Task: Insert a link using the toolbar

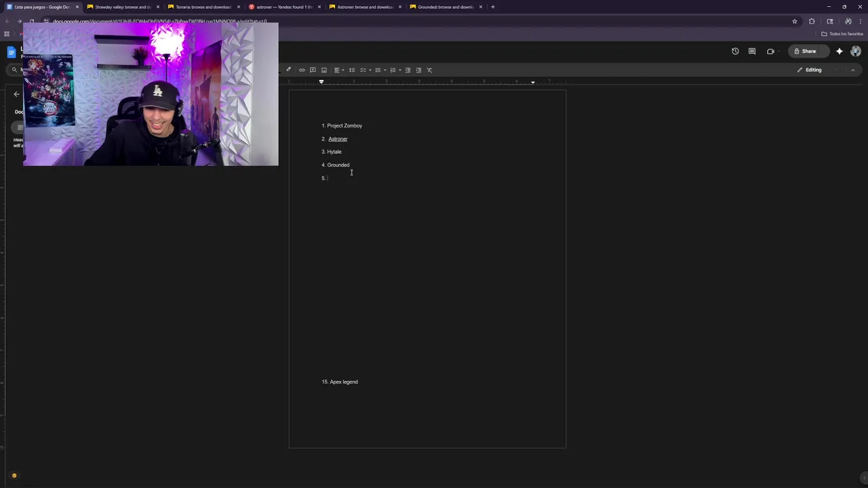Action: point(302,70)
